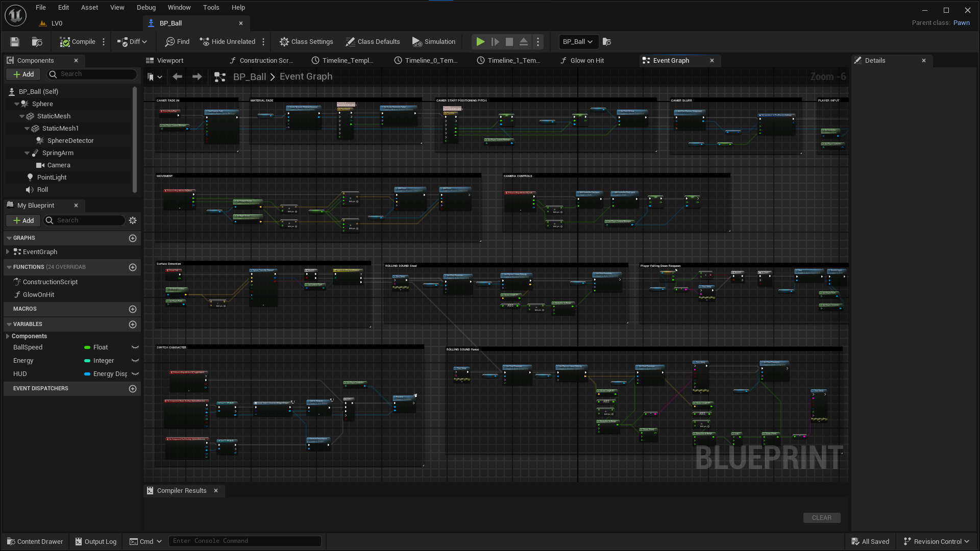Click the navigate Back arrow
Viewport: 980px width, 551px height.
click(x=177, y=77)
